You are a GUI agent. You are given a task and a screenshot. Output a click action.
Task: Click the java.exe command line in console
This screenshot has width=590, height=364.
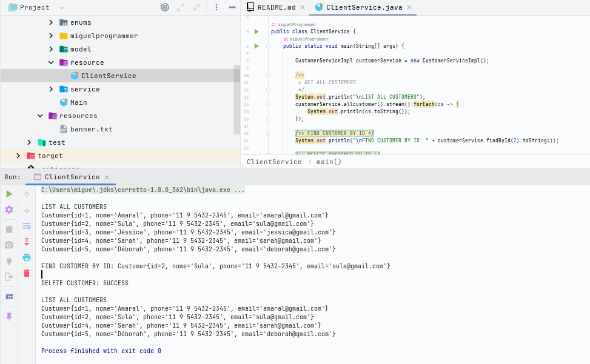[143, 190]
